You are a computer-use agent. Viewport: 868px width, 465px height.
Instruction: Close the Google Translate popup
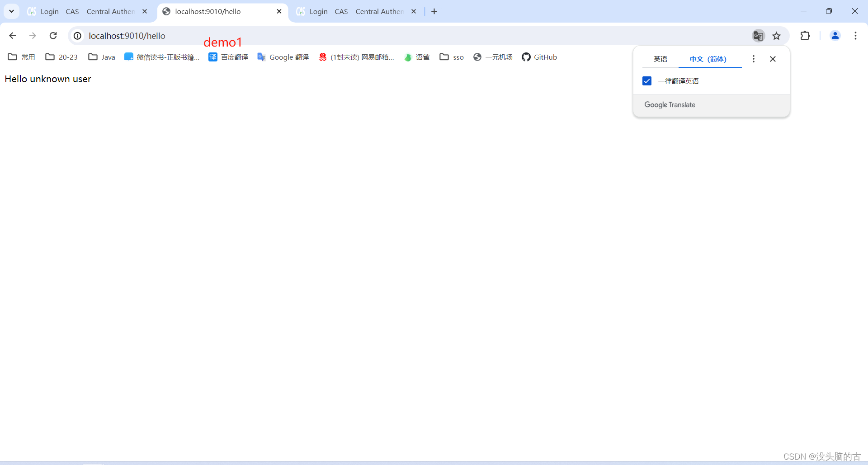(773, 59)
